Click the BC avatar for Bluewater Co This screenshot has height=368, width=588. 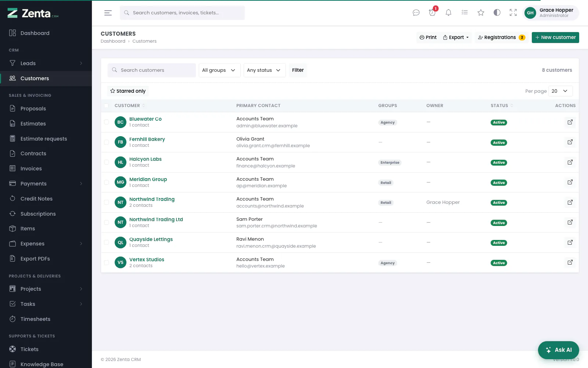click(121, 122)
